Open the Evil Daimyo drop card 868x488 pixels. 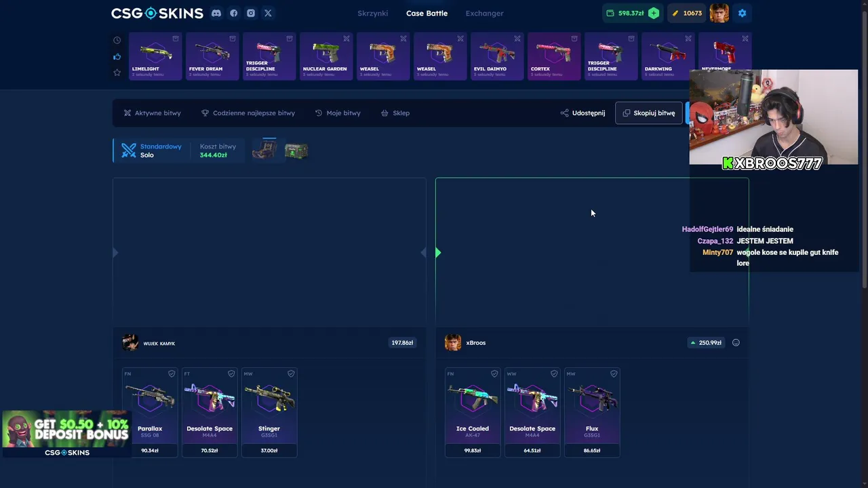pos(497,56)
